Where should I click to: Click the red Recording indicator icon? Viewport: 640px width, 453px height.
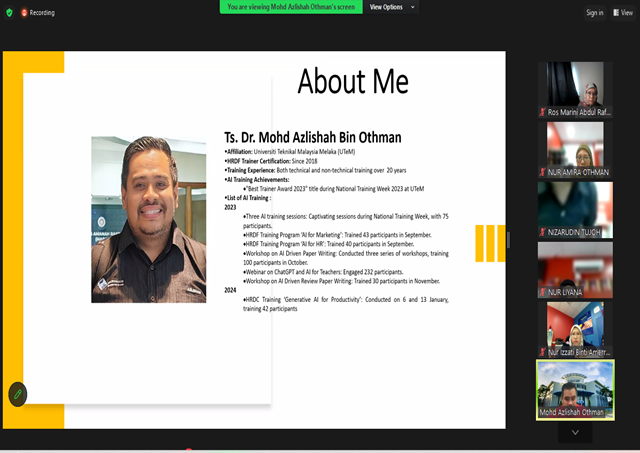(25, 13)
